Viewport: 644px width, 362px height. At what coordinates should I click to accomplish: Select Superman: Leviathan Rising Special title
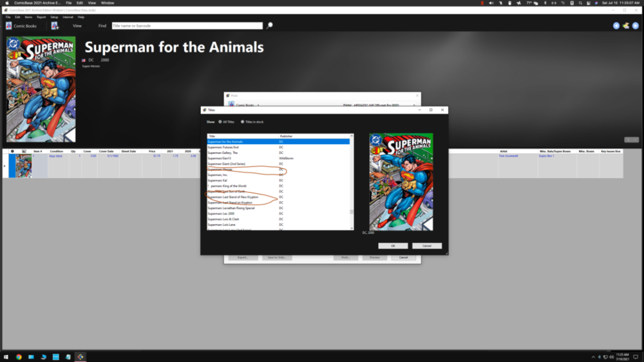278,208
